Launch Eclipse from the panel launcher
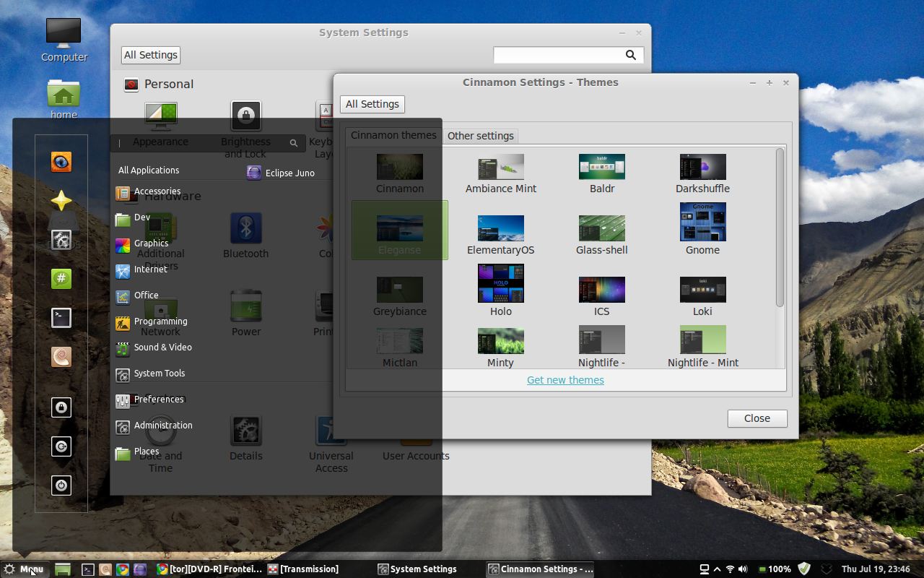This screenshot has width=924, height=578. [140, 569]
